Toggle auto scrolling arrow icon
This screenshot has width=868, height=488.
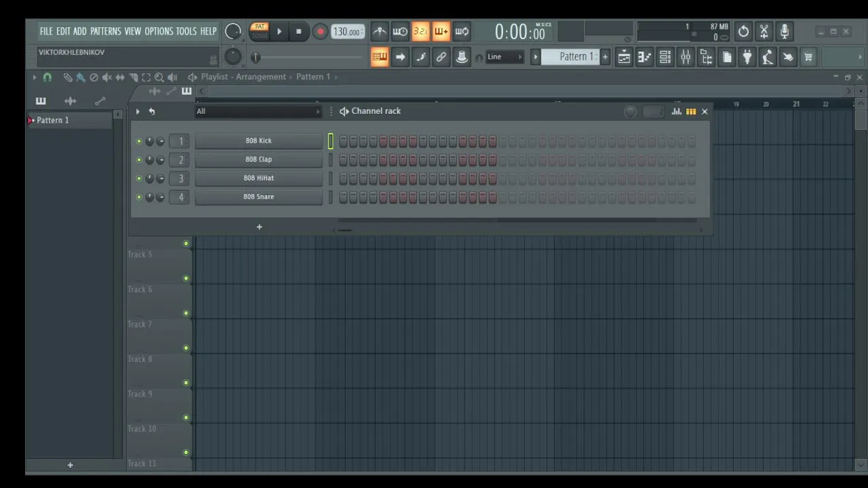400,57
